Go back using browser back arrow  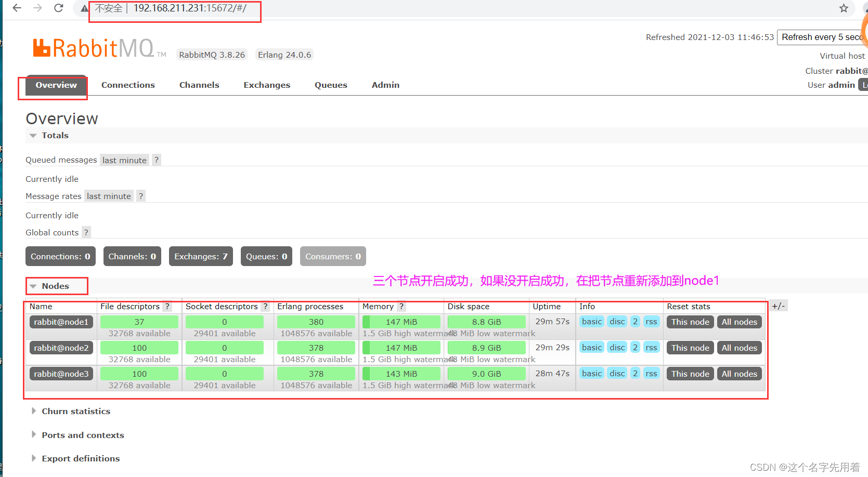(17, 8)
